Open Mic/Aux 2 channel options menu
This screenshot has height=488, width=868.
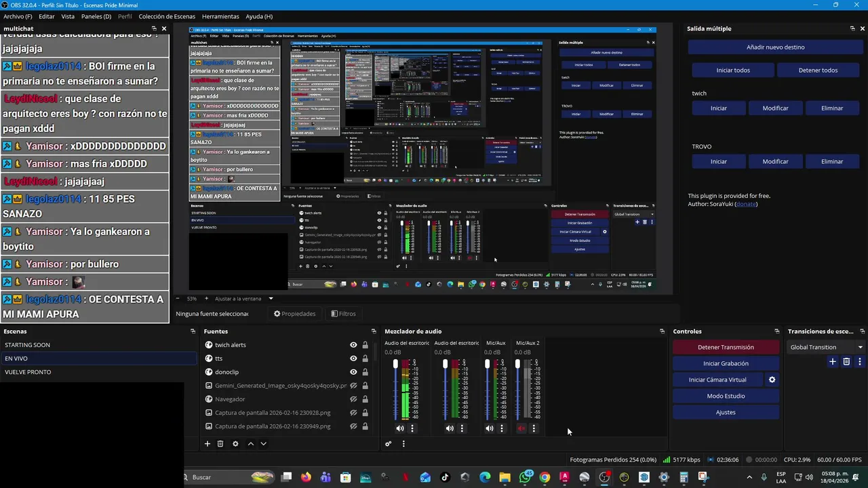click(x=534, y=428)
